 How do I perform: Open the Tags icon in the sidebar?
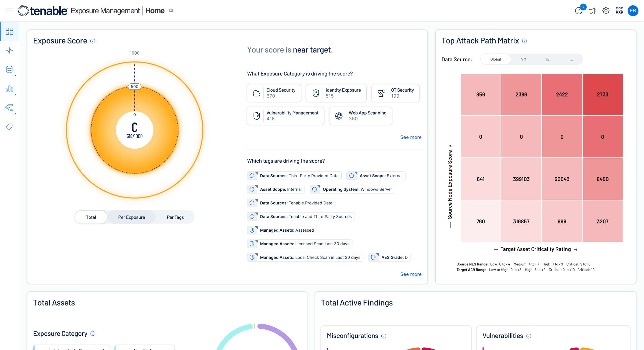coord(9,127)
